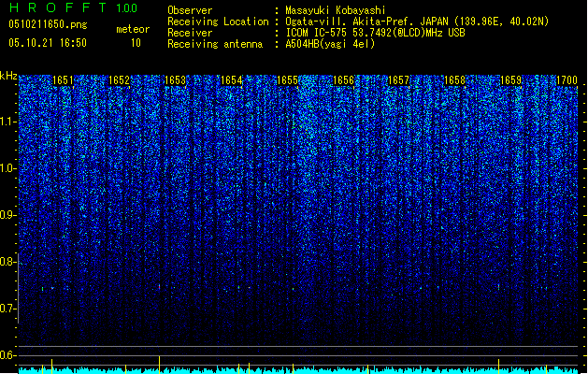Click the Receiving Location field label
588x374 pixels.
coord(218,22)
